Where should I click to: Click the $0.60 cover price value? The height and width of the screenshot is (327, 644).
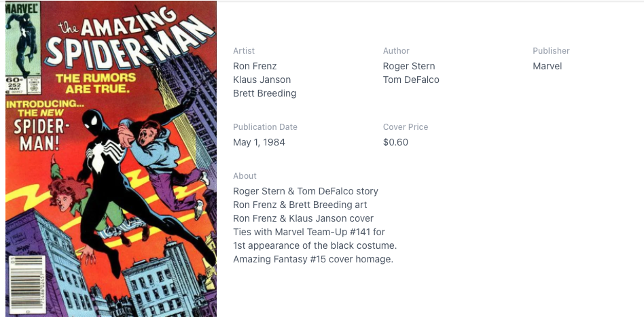pyautogui.click(x=395, y=142)
